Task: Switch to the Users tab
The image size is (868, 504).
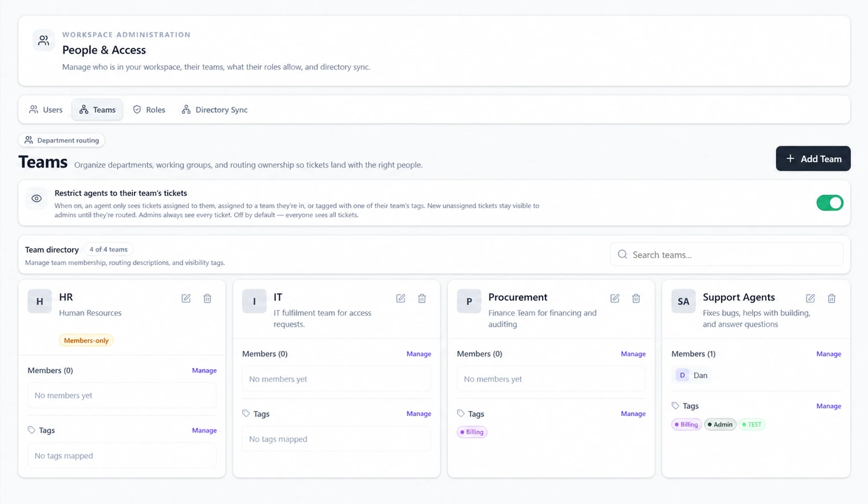Action: point(46,110)
